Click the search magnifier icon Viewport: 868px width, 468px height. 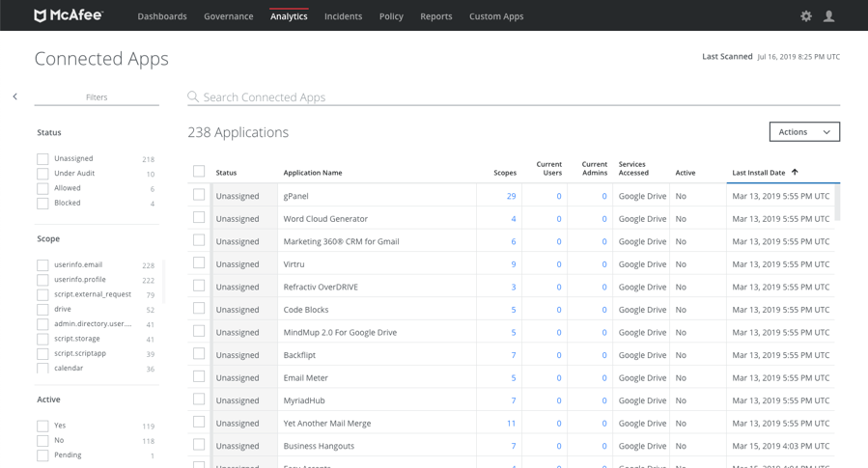tap(193, 96)
